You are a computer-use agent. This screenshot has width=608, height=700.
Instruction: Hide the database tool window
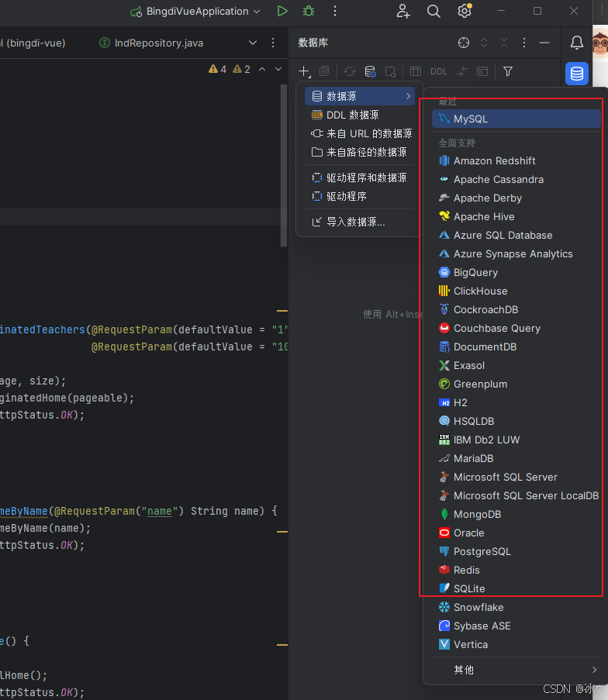544,43
